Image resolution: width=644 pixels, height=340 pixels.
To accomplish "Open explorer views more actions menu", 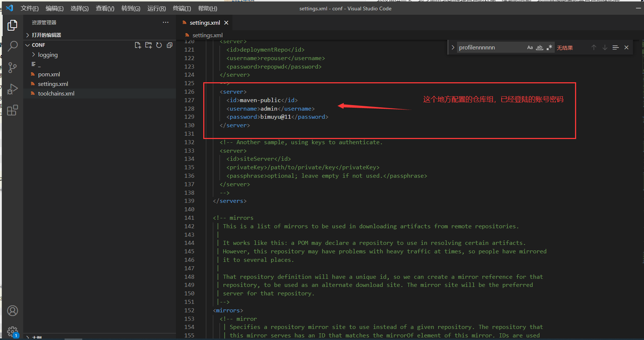I will (166, 22).
